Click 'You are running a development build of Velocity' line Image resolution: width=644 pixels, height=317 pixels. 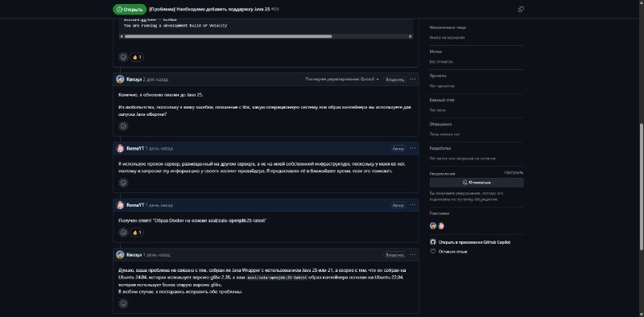click(x=175, y=26)
